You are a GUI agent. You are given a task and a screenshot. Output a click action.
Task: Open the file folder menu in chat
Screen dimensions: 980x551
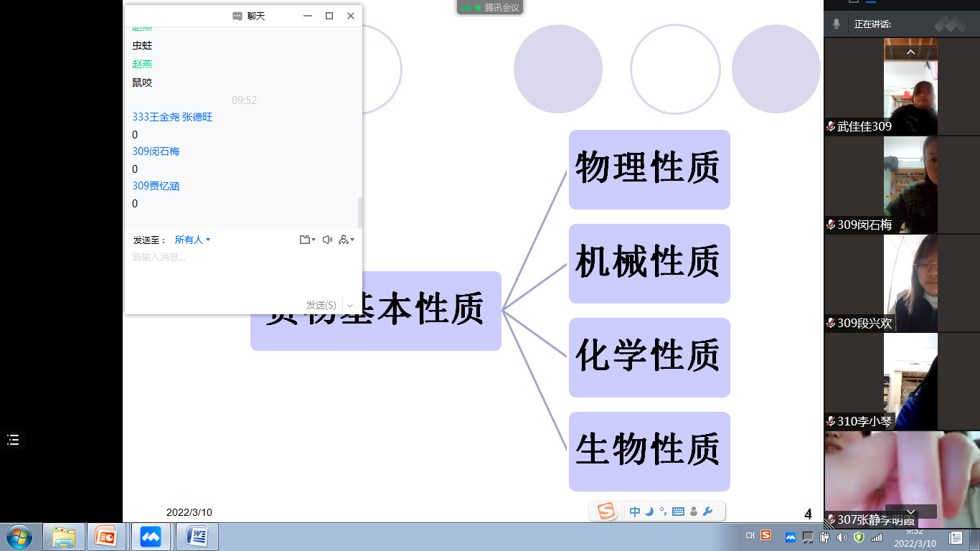pos(306,240)
